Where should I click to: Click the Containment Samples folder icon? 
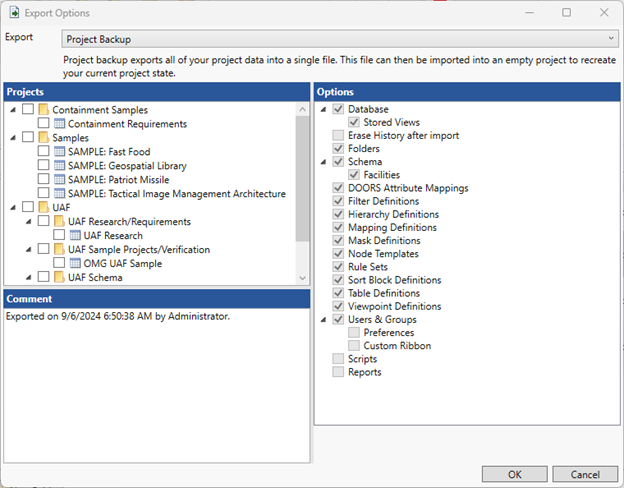click(43, 110)
